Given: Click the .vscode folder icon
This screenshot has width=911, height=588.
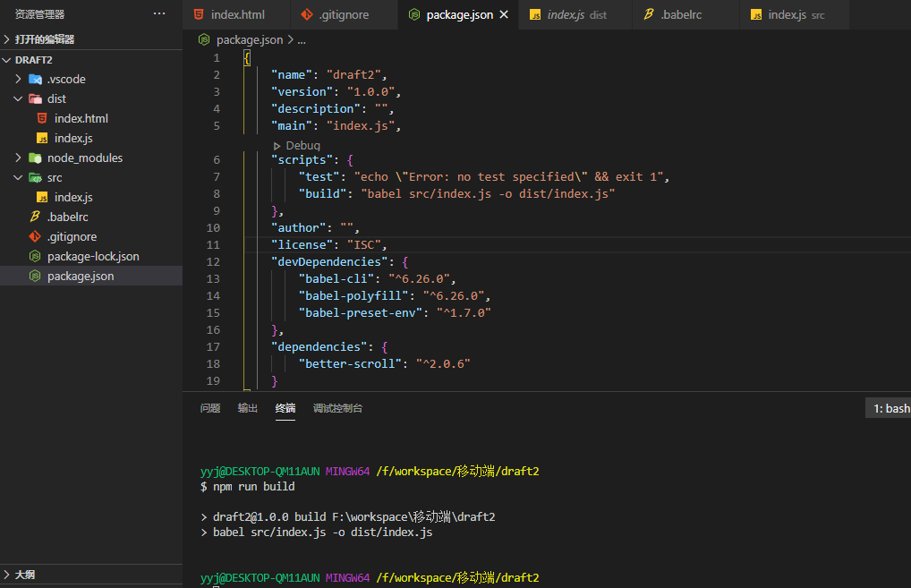Looking at the screenshot, I should [36, 79].
